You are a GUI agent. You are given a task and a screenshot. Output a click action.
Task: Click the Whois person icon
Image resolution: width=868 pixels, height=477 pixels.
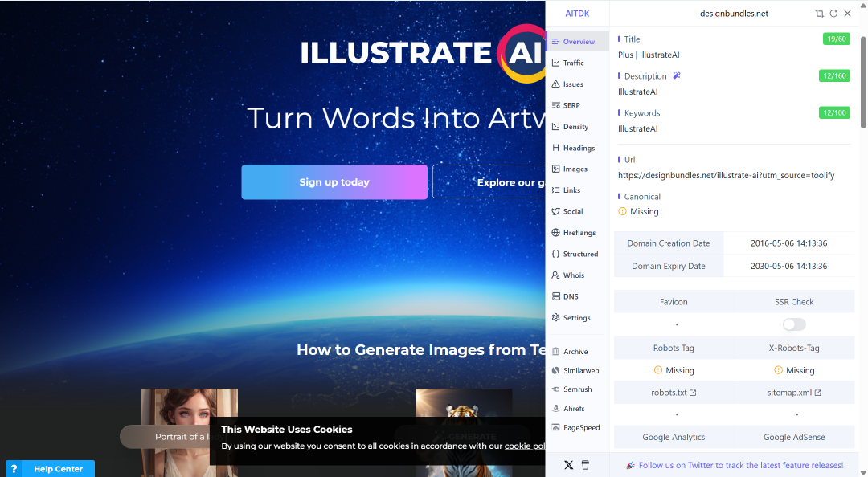coord(556,275)
